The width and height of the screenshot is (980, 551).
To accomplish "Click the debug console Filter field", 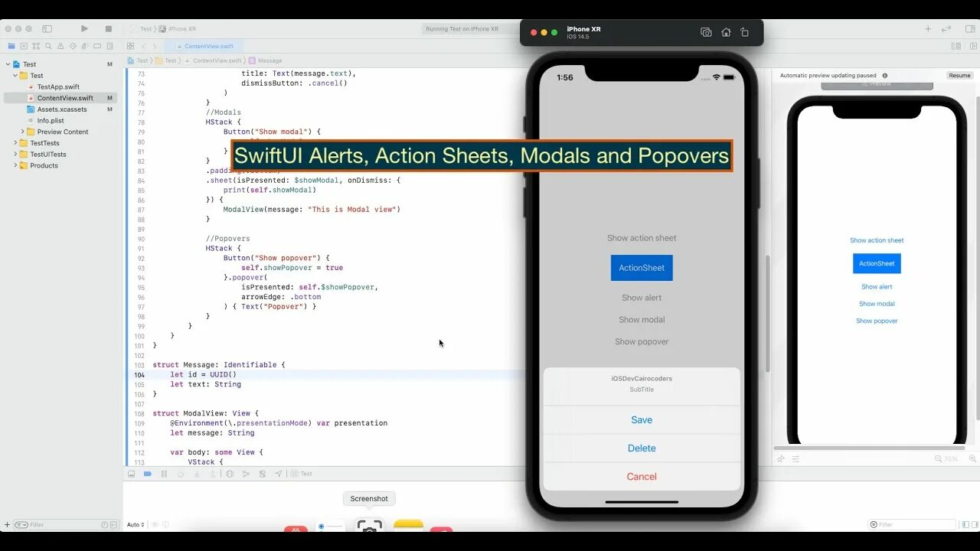I will coord(913,525).
